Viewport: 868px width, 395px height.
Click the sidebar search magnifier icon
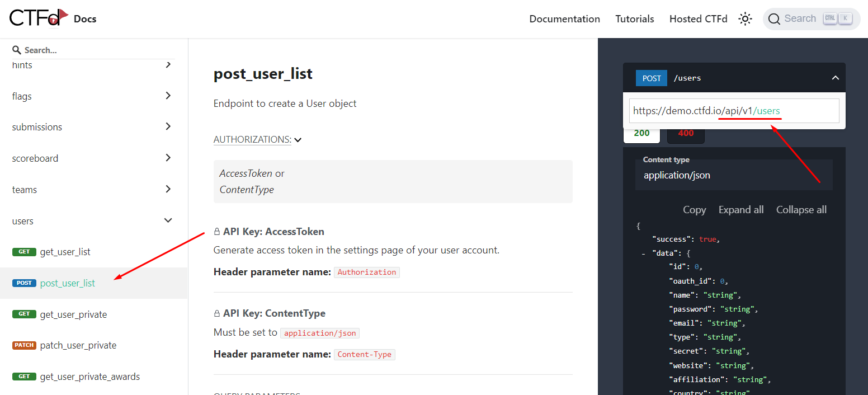point(17,50)
